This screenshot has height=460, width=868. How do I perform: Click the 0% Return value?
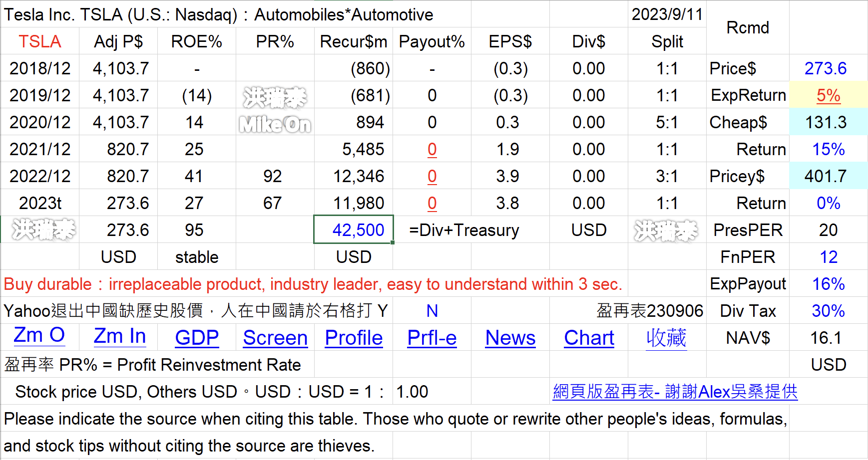(828, 203)
